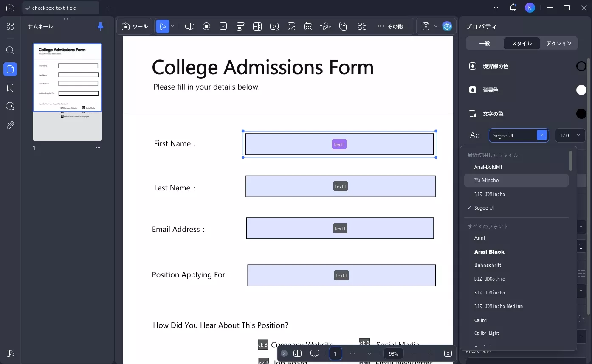The image size is (592, 364).
Task: Open the 12.0 font size dropdown
Action: point(570,135)
